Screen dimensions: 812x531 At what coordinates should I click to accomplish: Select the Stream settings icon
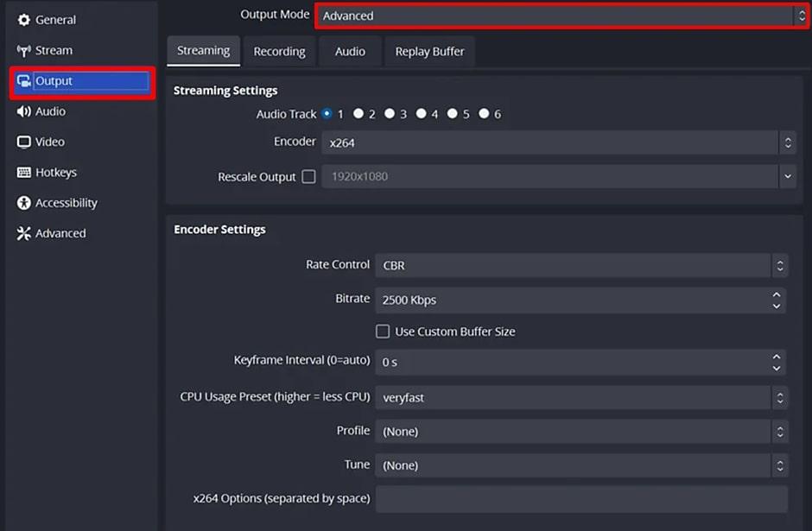click(23, 50)
